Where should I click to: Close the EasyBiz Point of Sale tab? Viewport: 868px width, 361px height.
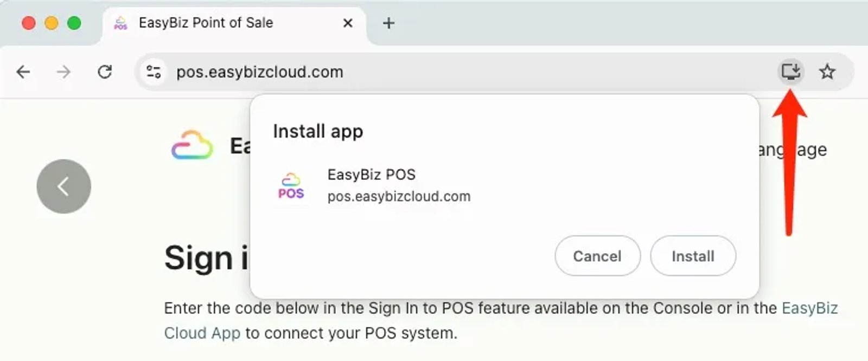347,23
